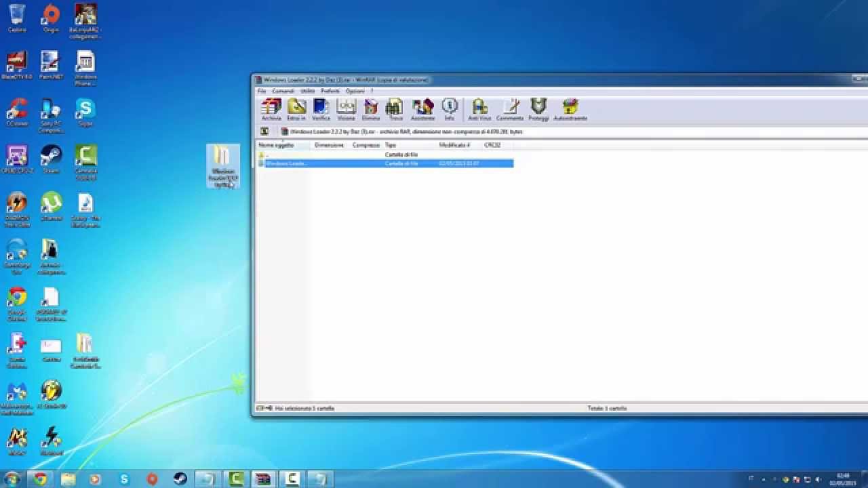Screen dimensions: 868x488
Task: Open the Preferiti menu
Action: click(330, 91)
